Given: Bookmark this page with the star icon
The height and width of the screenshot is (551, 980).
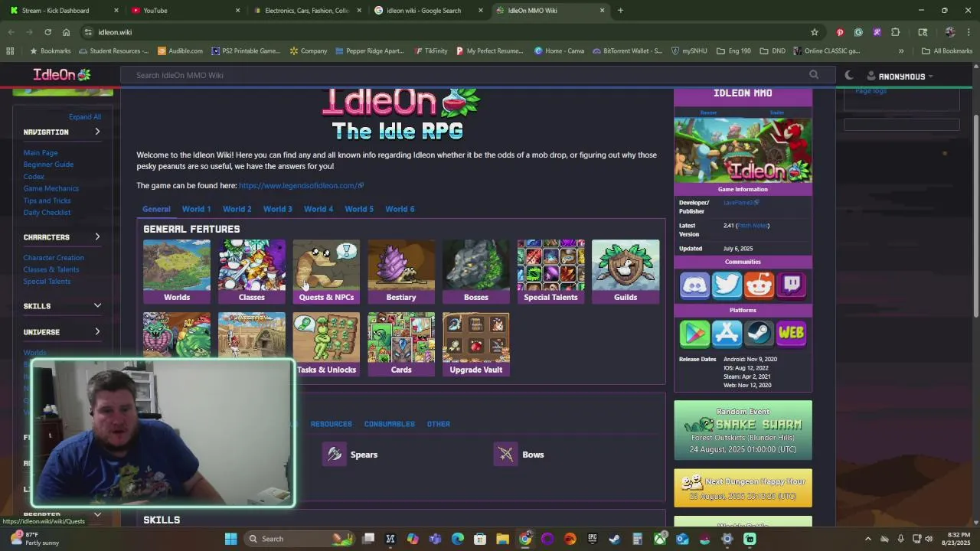Looking at the screenshot, I should point(815,32).
